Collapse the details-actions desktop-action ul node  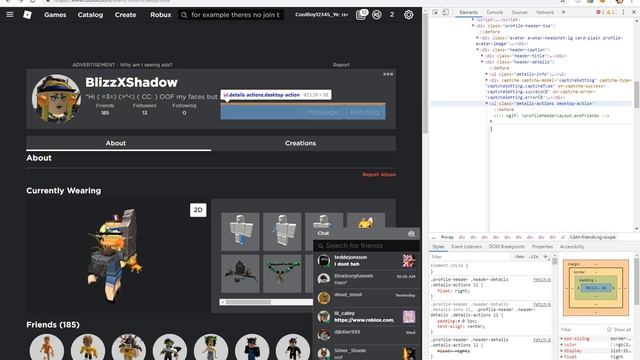(x=487, y=104)
